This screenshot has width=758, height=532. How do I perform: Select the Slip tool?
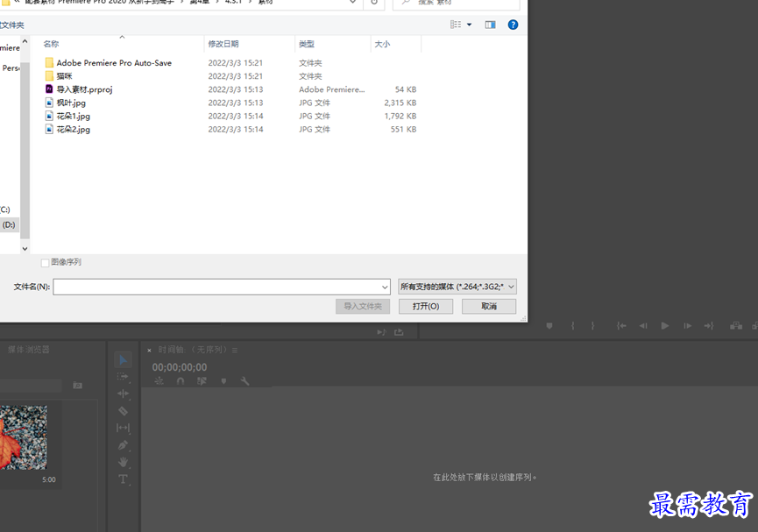coord(123,428)
